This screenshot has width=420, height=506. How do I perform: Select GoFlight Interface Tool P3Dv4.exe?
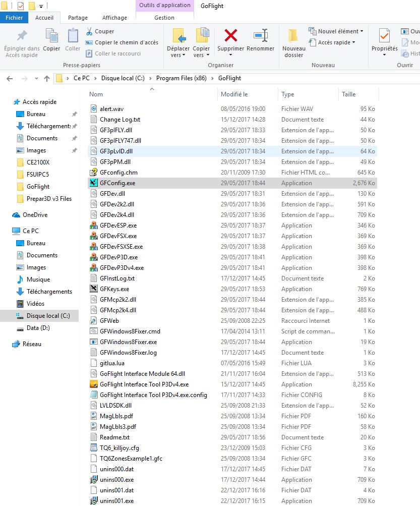[x=144, y=384]
